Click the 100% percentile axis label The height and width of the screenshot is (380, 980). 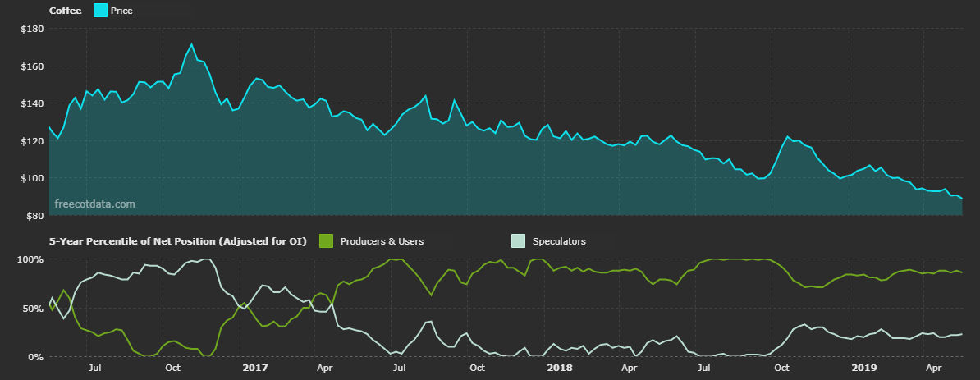(31, 259)
